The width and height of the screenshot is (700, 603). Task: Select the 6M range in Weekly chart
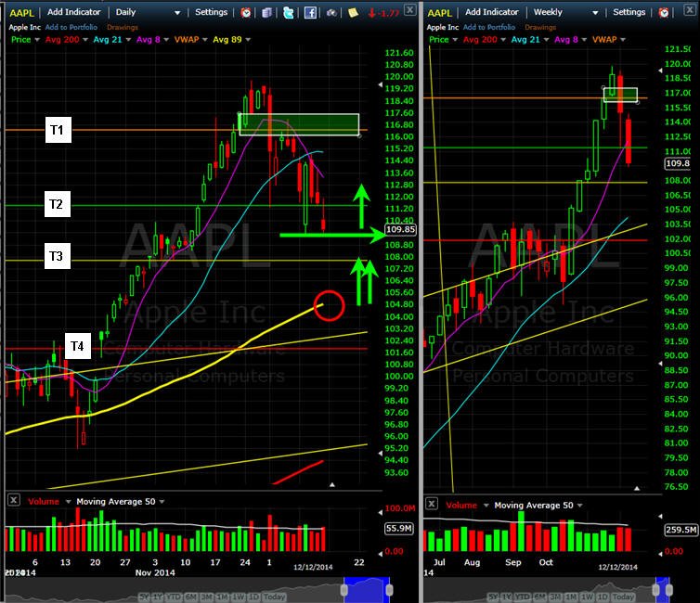540,597
